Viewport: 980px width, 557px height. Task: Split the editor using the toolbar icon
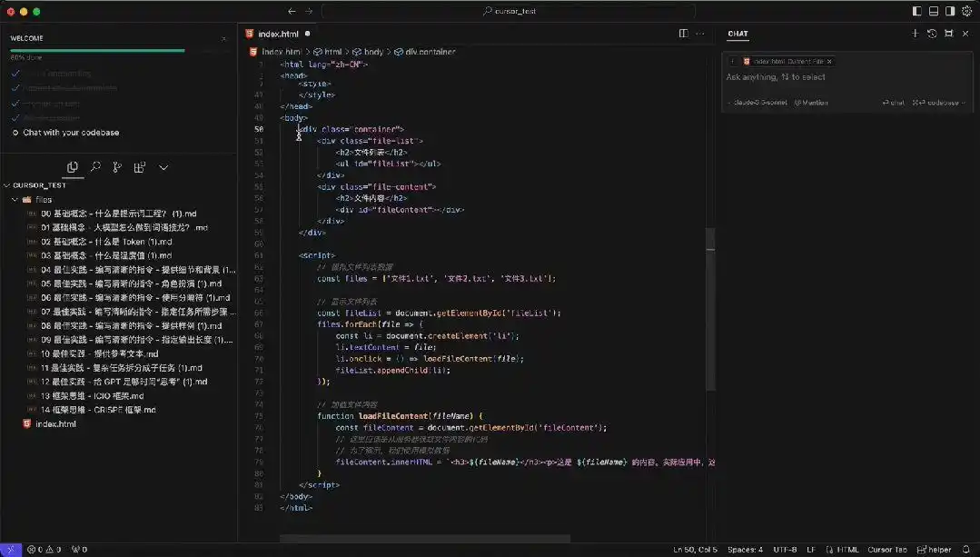(x=683, y=32)
